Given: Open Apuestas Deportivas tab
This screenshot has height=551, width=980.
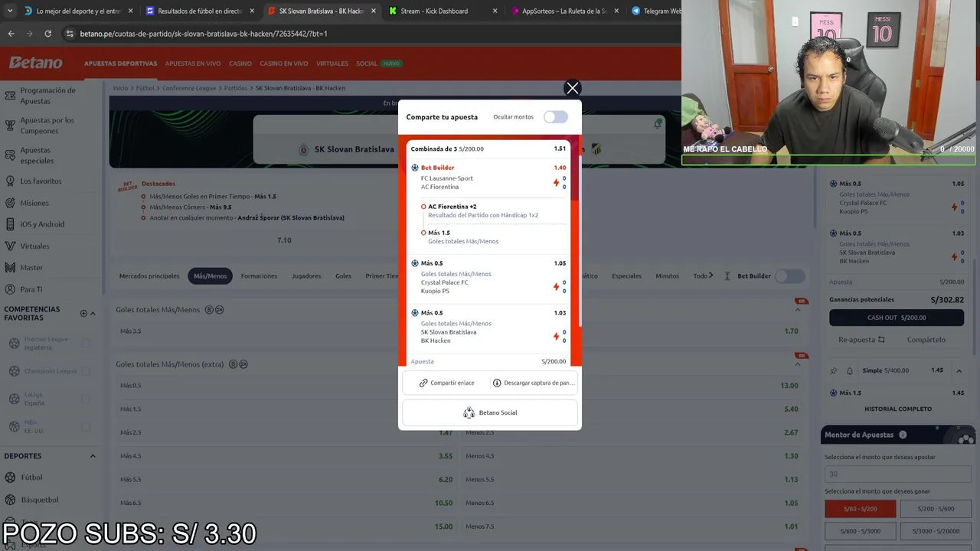Looking at the screenshot, I should (120, 64).
